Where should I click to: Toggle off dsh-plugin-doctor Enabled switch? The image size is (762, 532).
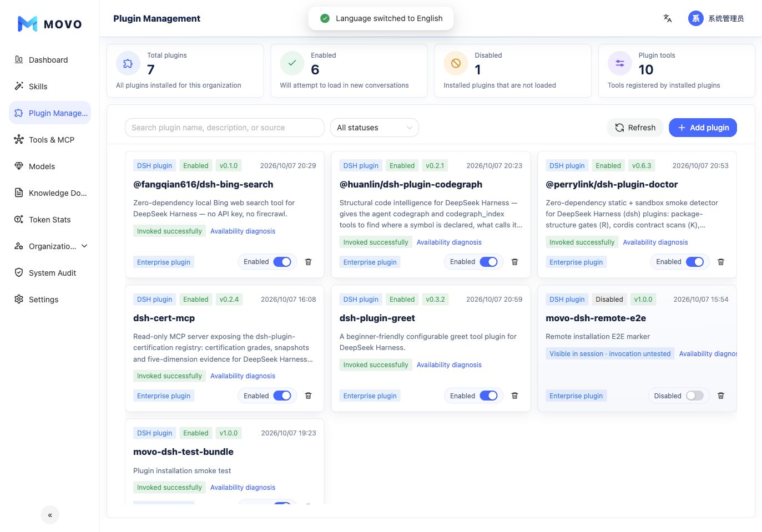(695, 262)
